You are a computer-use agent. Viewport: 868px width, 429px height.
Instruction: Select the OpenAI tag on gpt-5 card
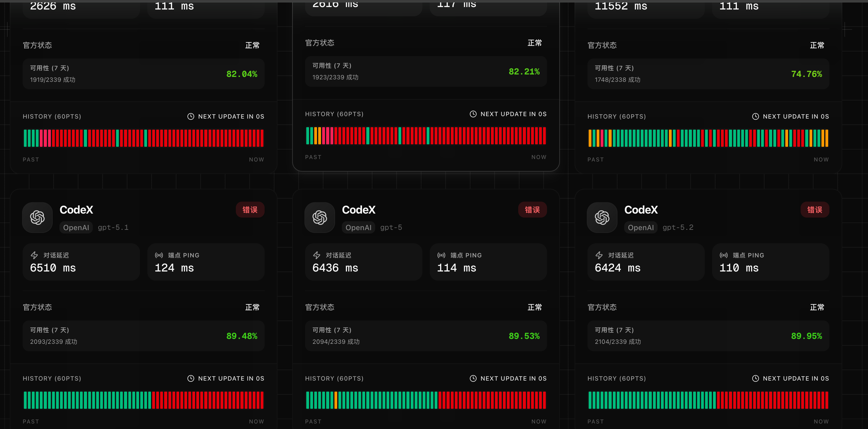click(x=358, y=227)
